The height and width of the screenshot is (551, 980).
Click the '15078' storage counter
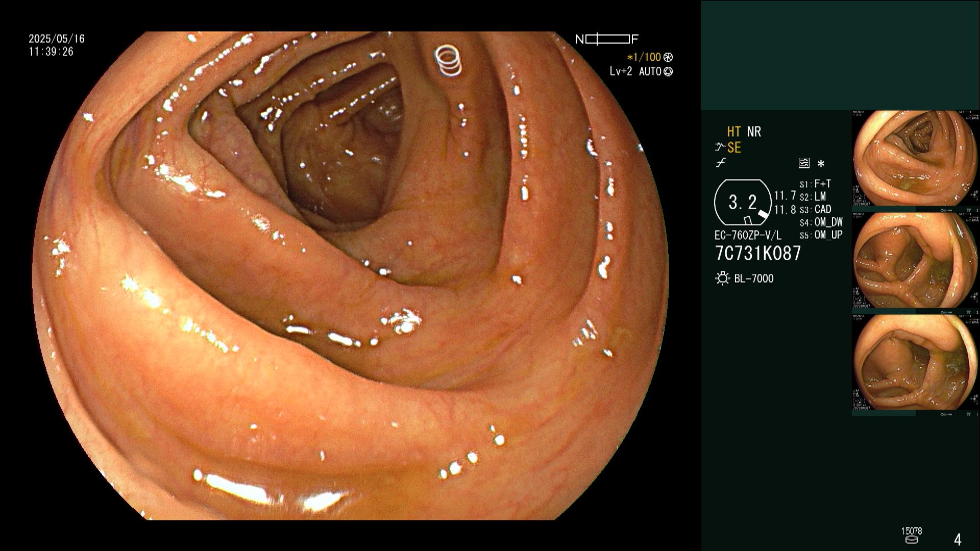(x=912, y=531)
